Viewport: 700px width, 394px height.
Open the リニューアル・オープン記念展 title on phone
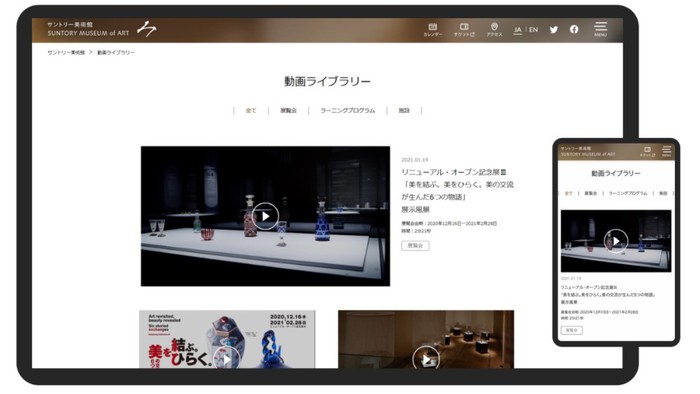(608, 294)
